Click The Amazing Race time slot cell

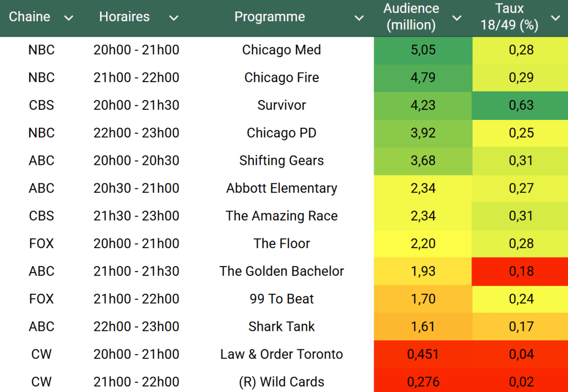tap(136, 216)
